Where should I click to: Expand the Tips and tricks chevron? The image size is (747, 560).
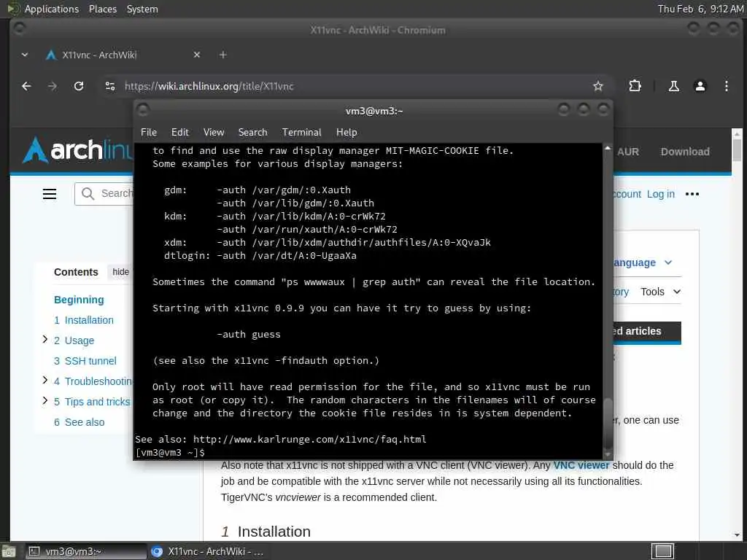pyautogui.click(x=44, y=400)
